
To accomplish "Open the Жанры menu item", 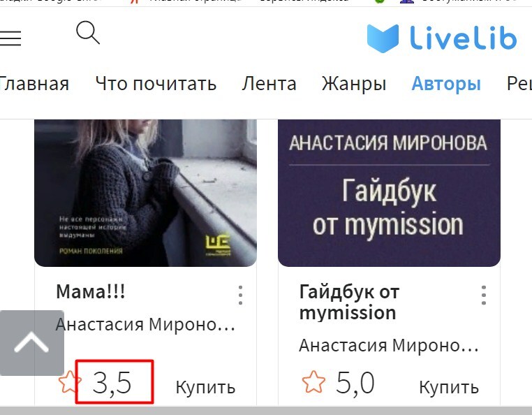I will [x=354, y=84].
